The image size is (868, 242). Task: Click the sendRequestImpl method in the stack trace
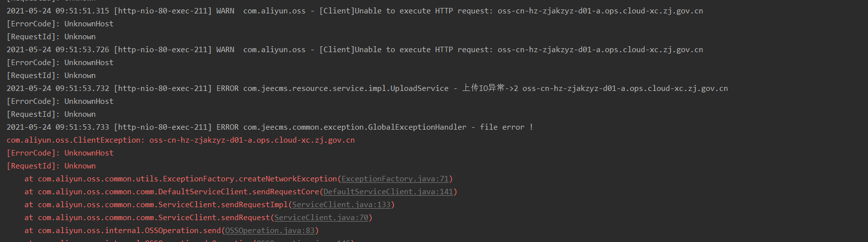point(254,205)
